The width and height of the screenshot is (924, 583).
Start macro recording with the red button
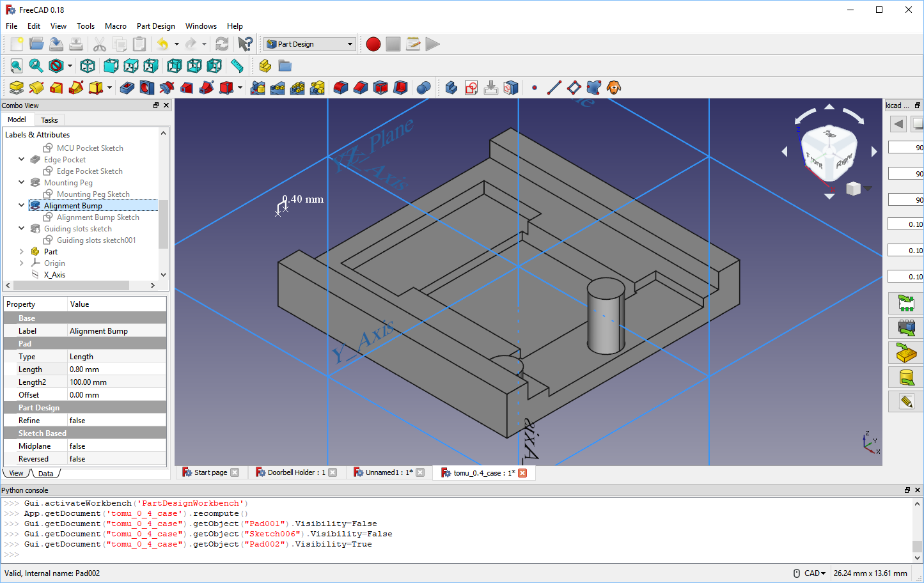point(373,44)
